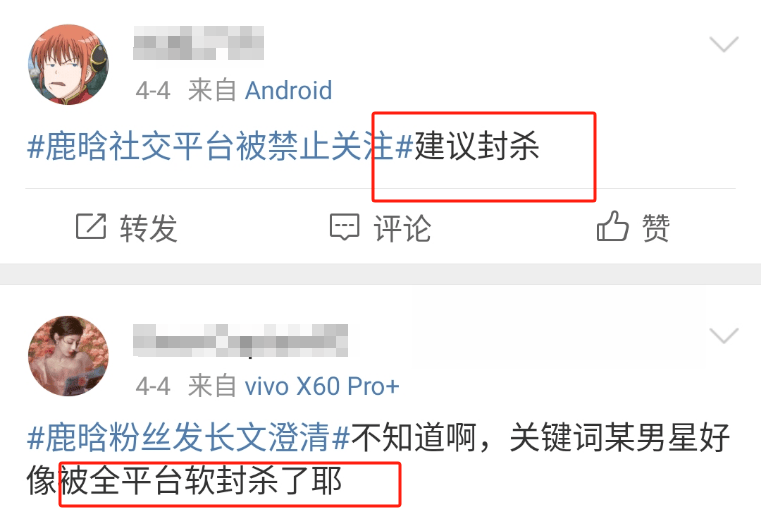Click the first post's 4-4 timestamp
This screenshot has width=772, height=509.
pyautogui.click(x=153, y=91)
